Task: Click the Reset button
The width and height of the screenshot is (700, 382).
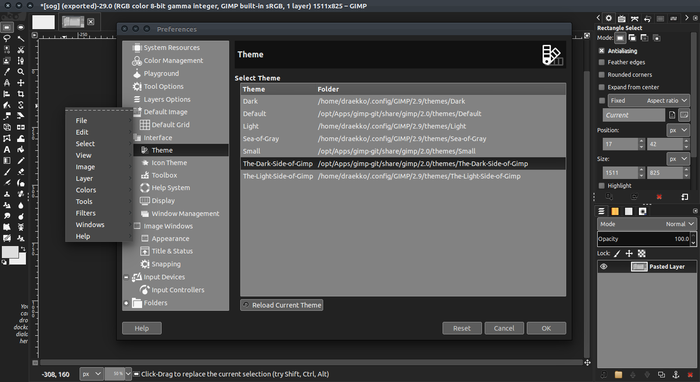Action: (x=462, y=328)
